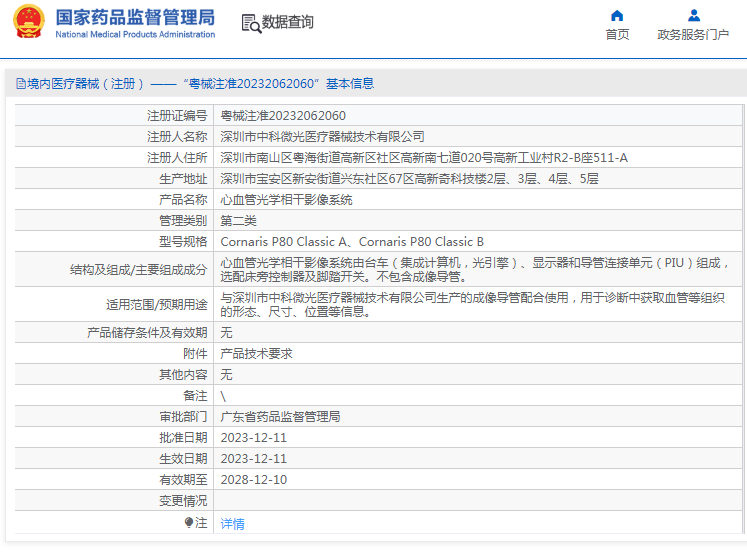
Task: Select registration number 粤械注准20232062060 value in table
Action: tap(283, 116)
